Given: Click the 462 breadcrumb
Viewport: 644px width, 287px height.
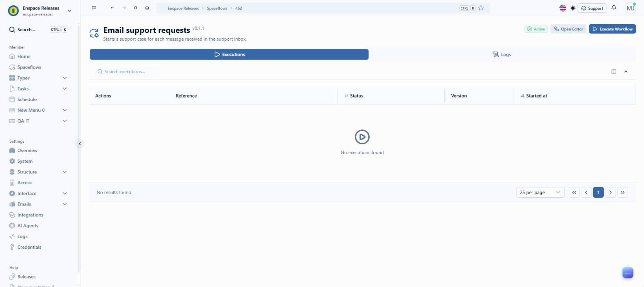Looking at the screenshot, I should 239,8.
